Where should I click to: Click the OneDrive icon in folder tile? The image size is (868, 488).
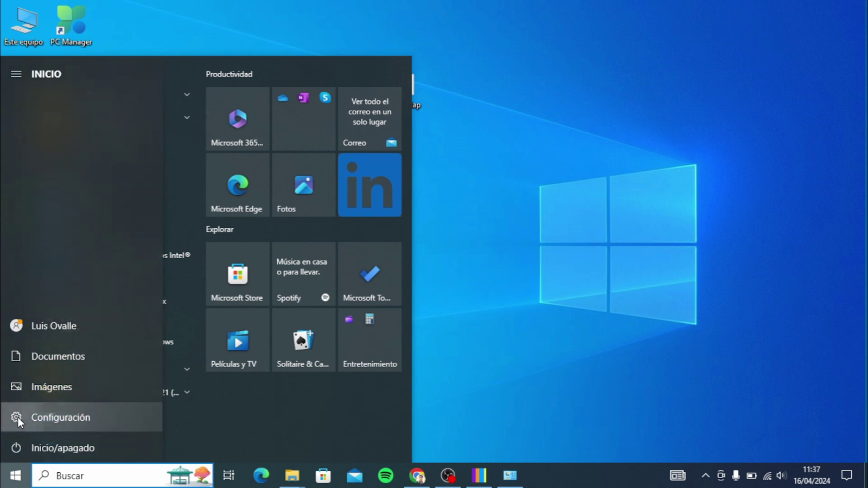(283, 98)
